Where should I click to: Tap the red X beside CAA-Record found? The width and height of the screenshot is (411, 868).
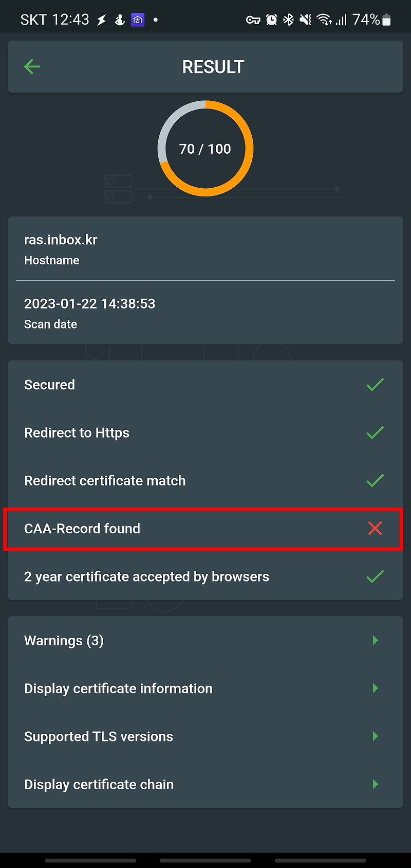[x=375, y=528]
